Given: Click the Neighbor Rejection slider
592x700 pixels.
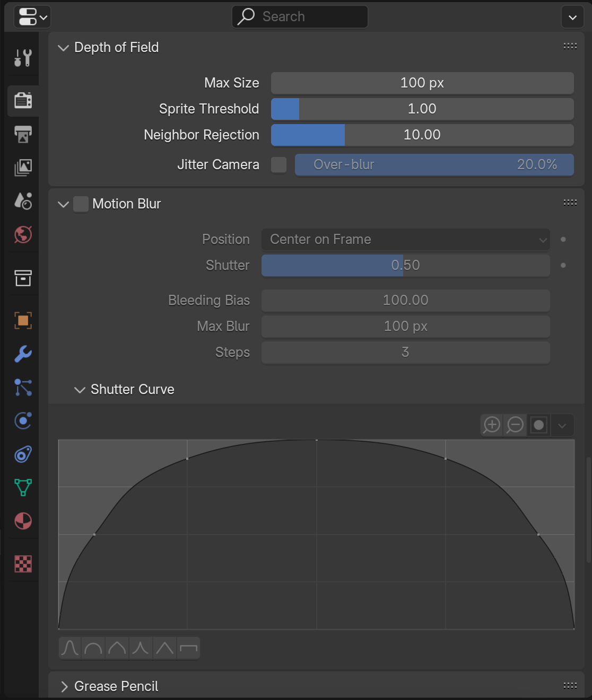Looking at the screenshot, I should point(422,135).
